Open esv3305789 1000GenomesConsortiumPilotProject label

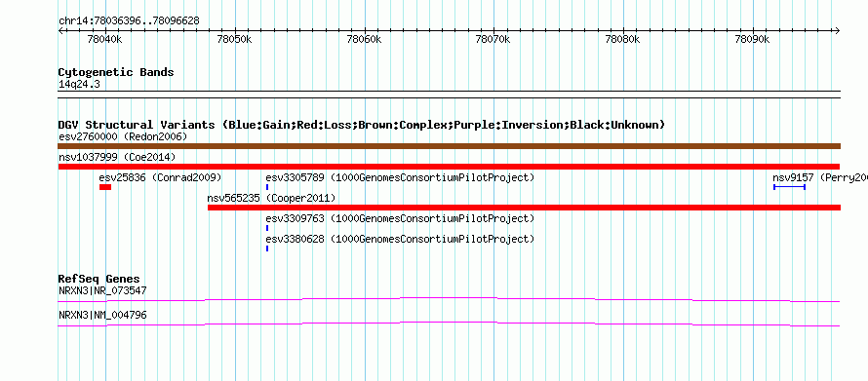(x=400, y=177)
